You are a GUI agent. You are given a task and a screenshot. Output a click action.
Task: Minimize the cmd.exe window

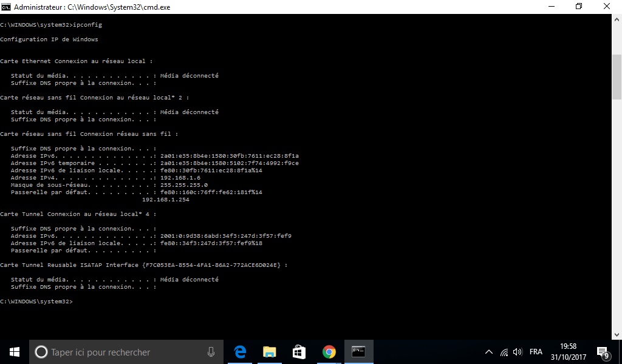[551, 7]
